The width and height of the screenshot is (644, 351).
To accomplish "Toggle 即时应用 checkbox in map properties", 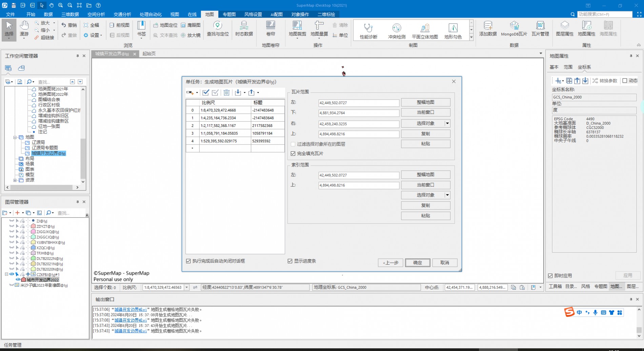I will coord(550,276).
